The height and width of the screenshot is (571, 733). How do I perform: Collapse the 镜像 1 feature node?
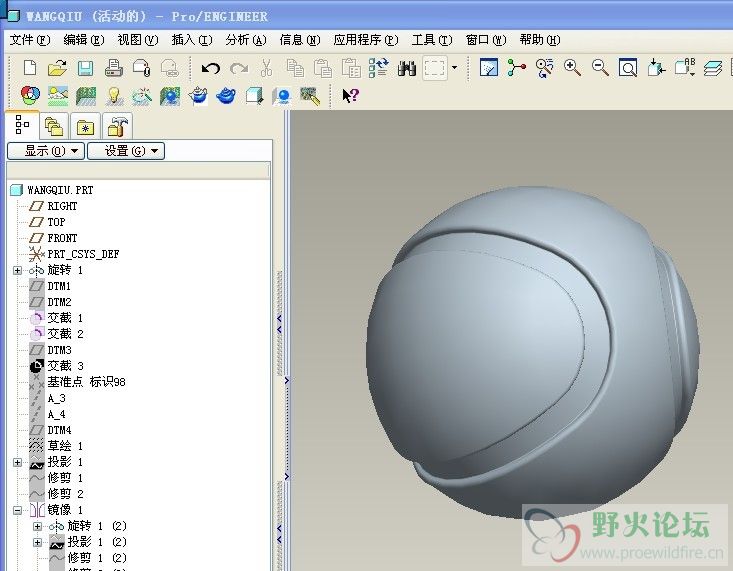pyautogui.click(x=17, y=510)
